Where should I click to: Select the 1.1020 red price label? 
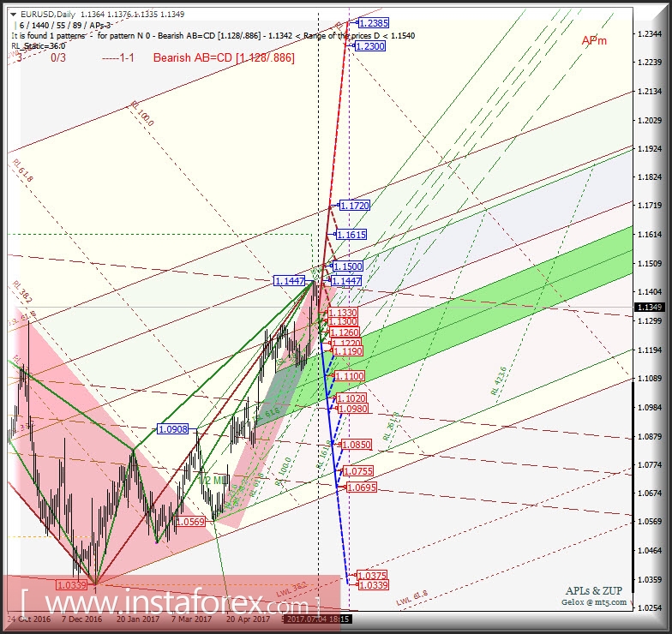click(x=351, y=398)
